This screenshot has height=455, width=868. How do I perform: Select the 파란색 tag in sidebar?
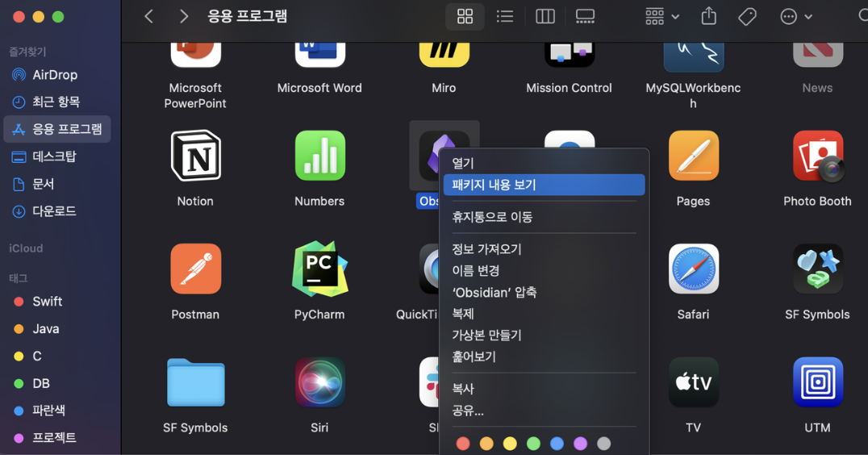pos(57,410)
